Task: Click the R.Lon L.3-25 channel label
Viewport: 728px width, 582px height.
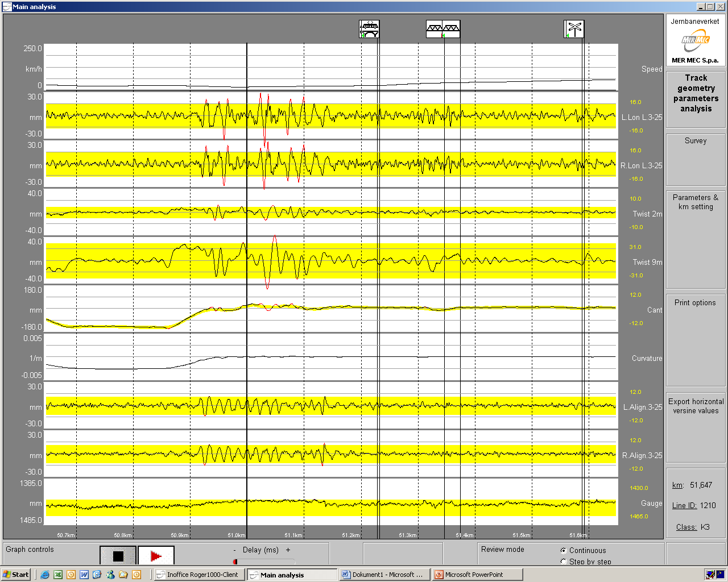Action: point(642,166)
